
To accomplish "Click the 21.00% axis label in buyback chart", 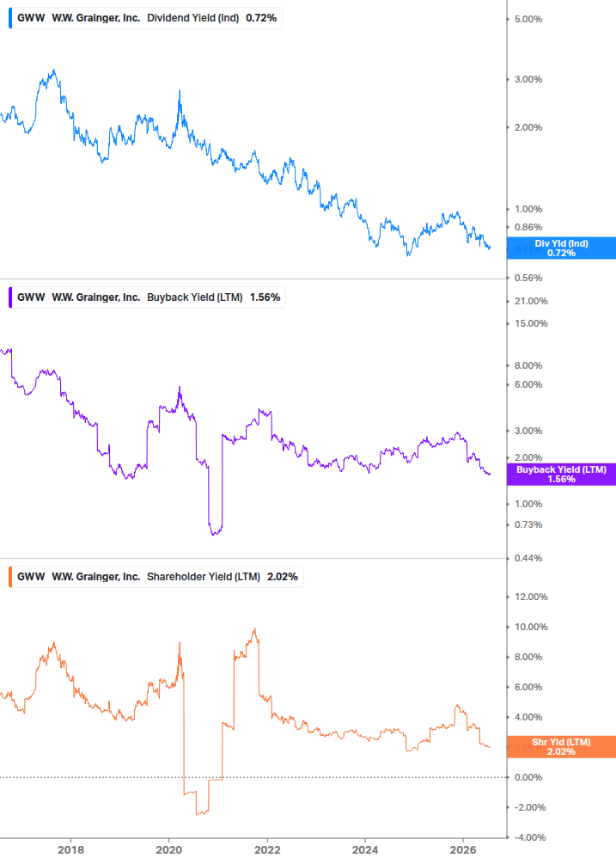I will pos(531,301).
